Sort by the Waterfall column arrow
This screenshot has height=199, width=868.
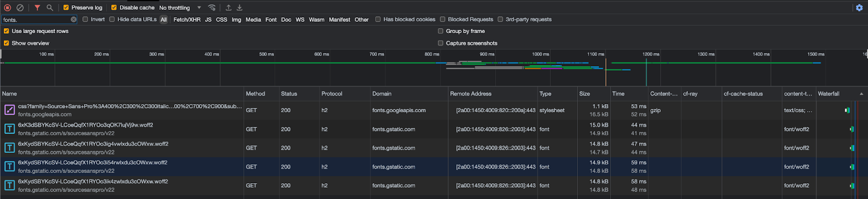point(861,94)
